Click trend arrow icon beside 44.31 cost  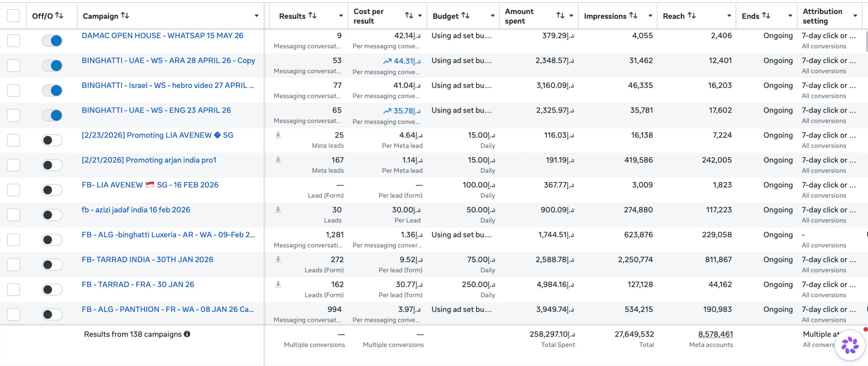(387, 61)
